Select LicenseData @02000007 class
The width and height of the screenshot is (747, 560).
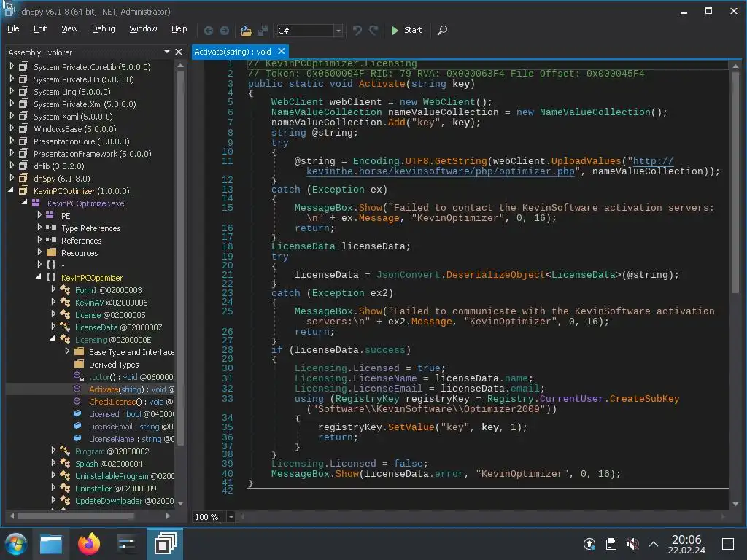pyautogui.click(x=119, y=327)
